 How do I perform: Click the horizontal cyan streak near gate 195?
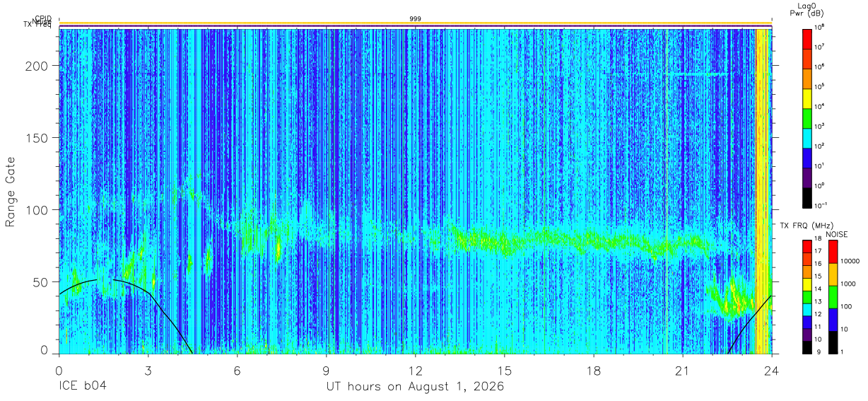696,73
